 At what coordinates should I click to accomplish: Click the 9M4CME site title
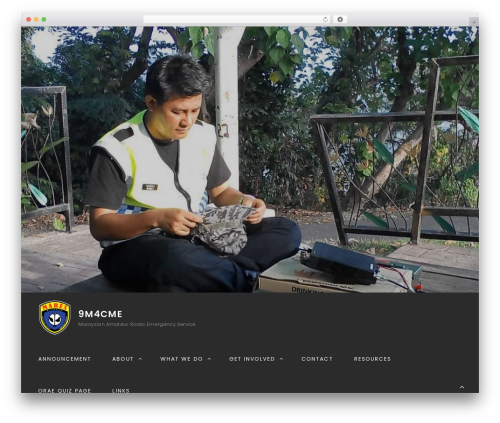(x=100, y=314)
